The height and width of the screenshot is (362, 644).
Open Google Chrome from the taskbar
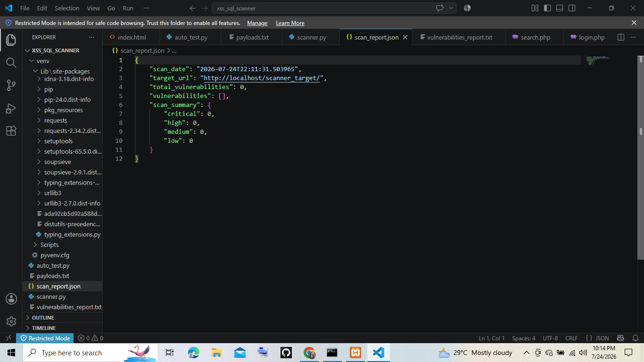pos(309,353)
